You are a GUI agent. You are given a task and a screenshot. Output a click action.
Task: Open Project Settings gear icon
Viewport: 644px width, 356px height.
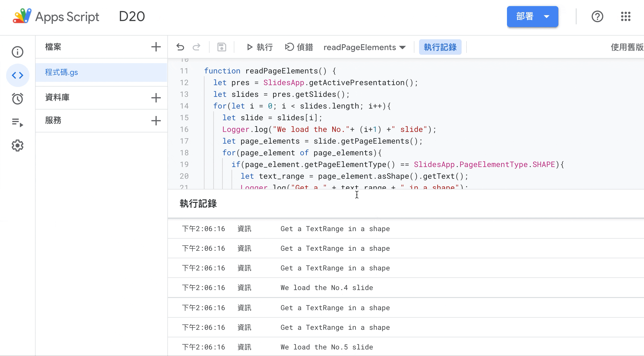(18, 145)
